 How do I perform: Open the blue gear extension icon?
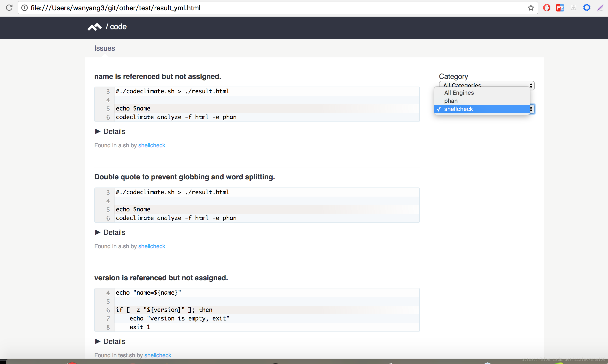(587, 8)
